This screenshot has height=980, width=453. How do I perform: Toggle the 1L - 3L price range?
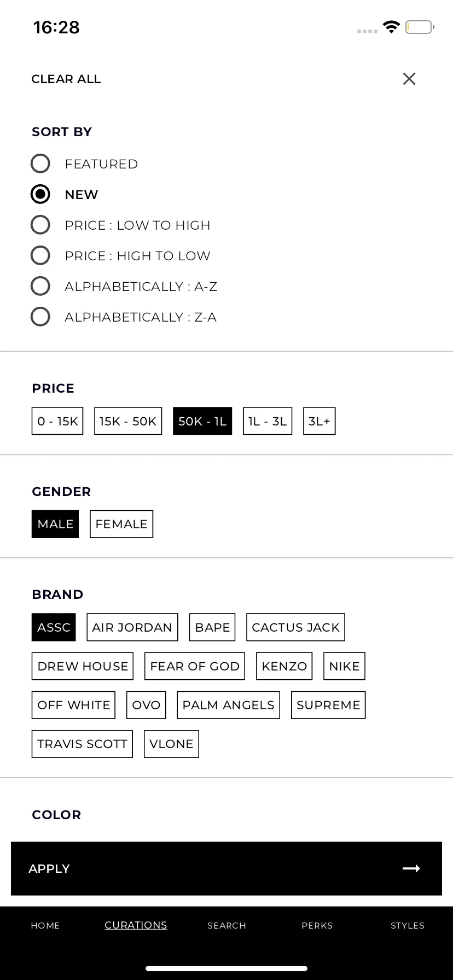pyautogui.click(x=268, y=421)
